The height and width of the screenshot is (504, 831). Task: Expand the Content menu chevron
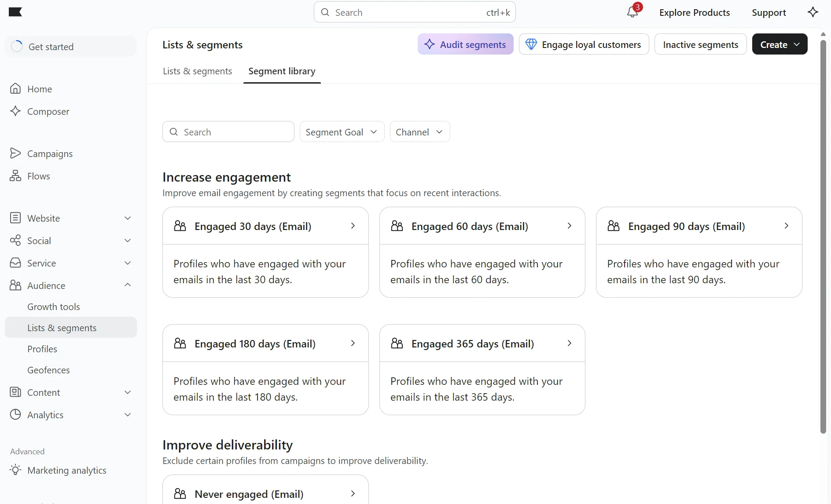[128, 392]
